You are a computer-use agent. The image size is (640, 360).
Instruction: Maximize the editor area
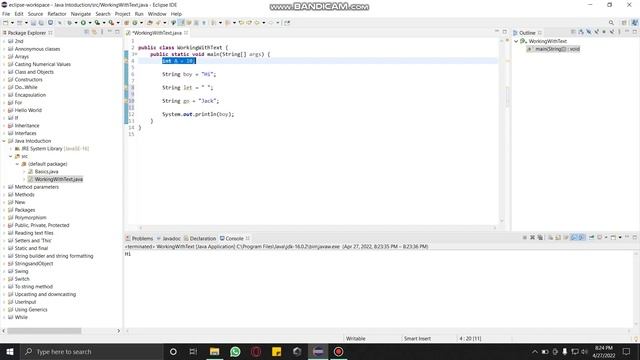505,32
